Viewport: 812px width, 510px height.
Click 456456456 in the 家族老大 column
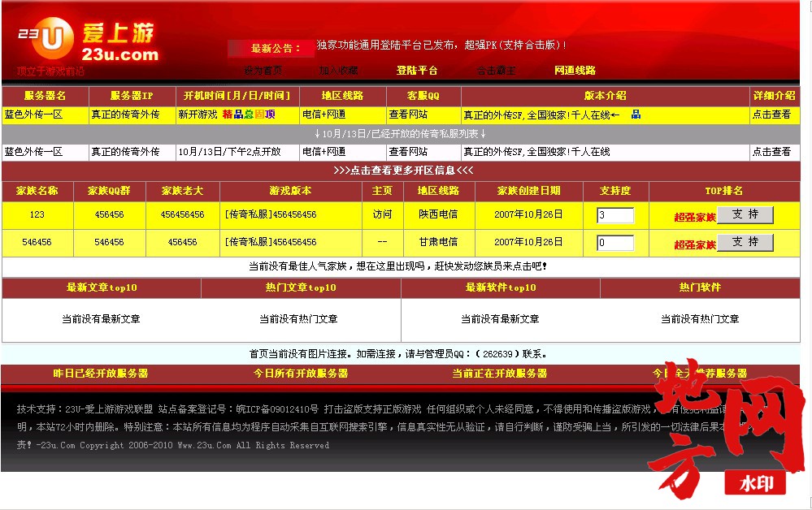point(183,214)
